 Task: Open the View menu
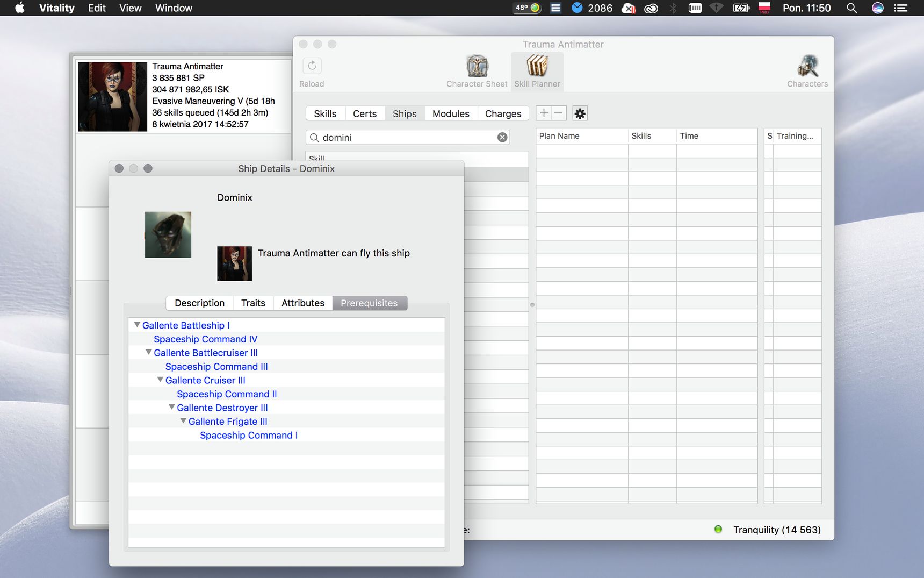131,8
